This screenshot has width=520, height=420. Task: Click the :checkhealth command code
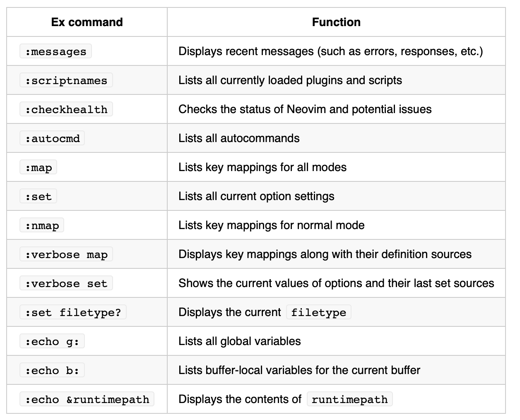[x=66, y=109]
